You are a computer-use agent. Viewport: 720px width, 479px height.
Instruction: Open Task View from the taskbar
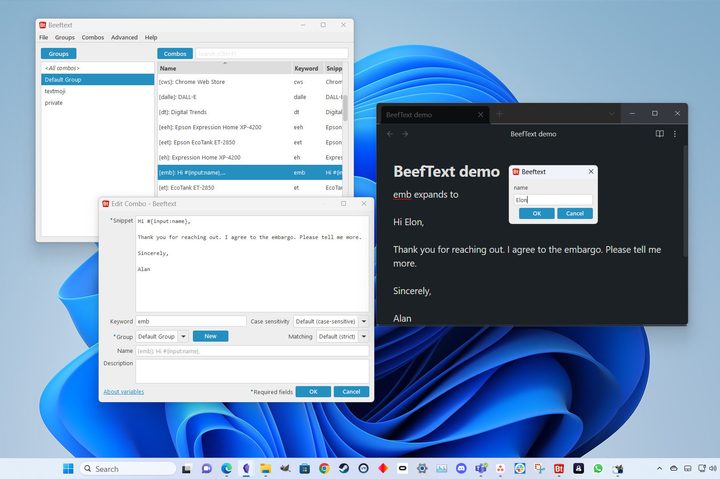(x=186, y=469)
